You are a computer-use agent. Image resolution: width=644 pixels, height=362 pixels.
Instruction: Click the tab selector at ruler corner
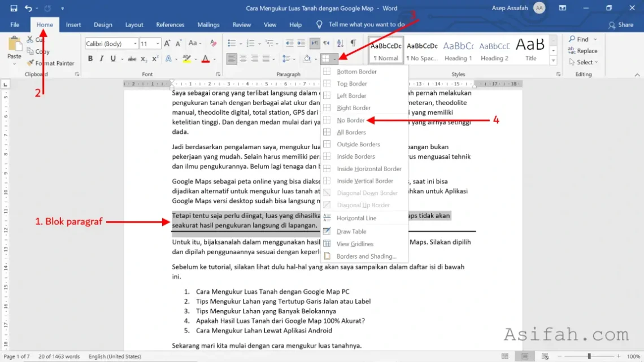(x=5, y=85)
